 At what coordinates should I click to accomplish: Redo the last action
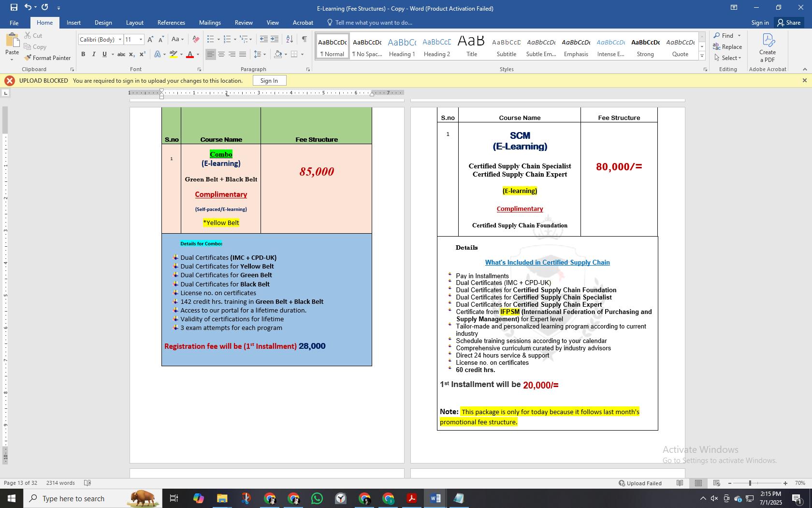click(45, 7)
